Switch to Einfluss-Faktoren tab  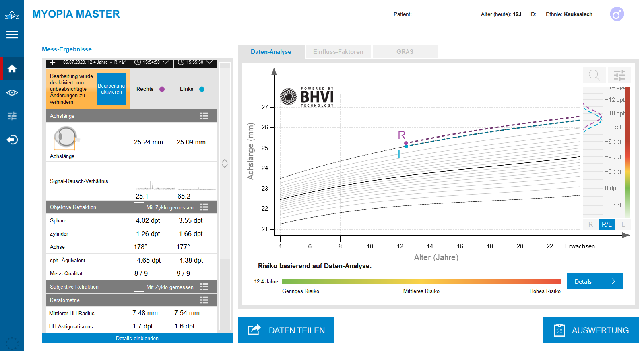(x=338, y=52)
